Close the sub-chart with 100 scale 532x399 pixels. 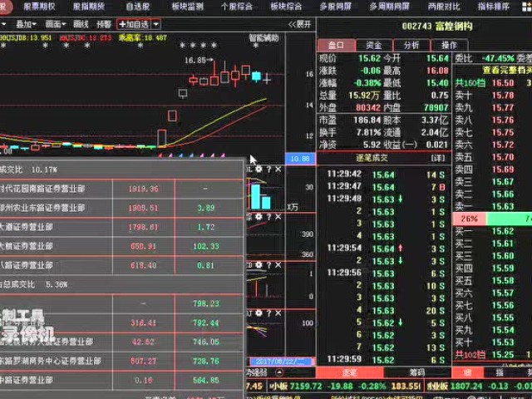(x=278, y=313)
